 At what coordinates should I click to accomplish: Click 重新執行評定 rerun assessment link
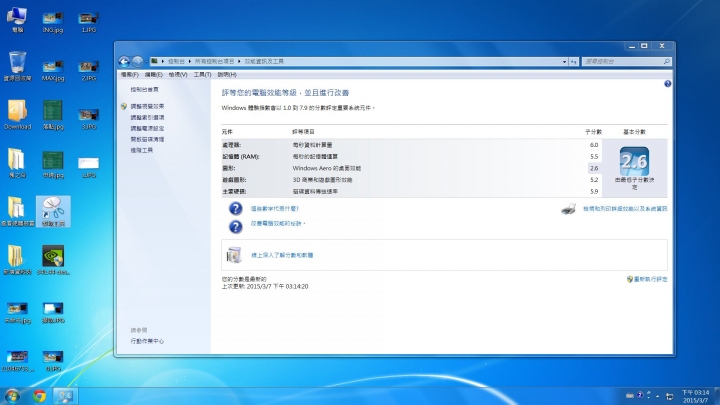coord(650,279)
